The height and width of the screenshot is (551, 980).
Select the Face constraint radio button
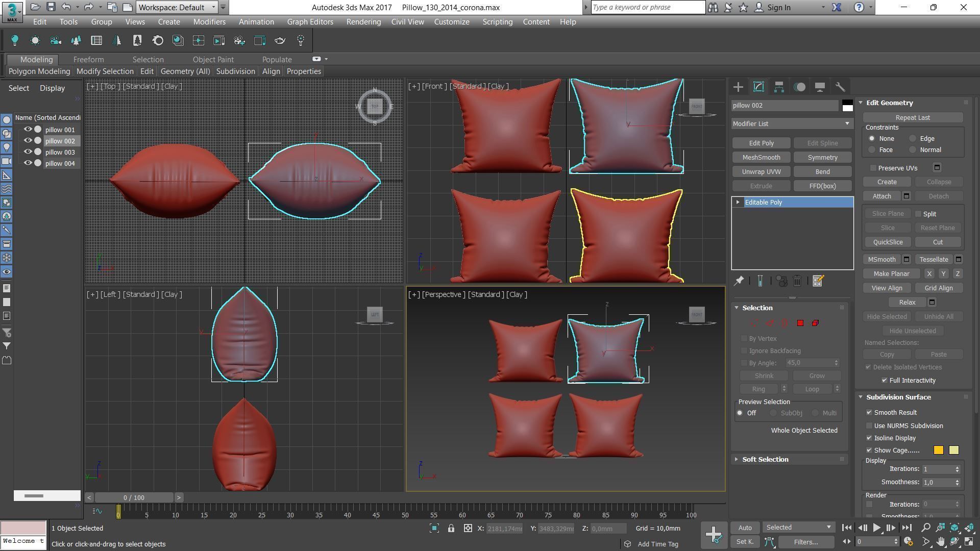click(x=872, y=150)
